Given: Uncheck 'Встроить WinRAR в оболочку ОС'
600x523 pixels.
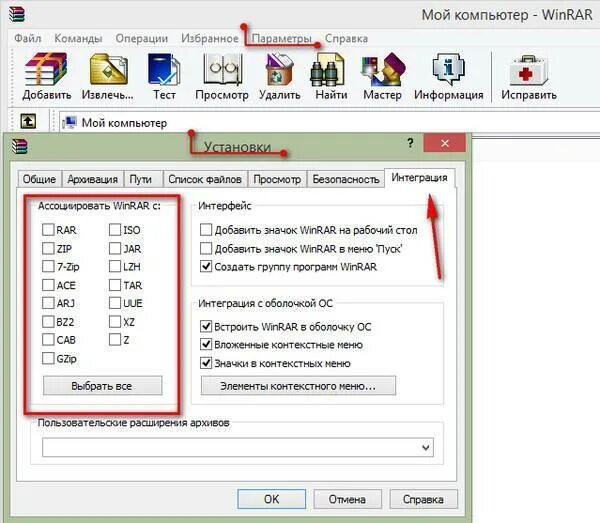Looking at the screenshot, I should (x=206, y=326).
